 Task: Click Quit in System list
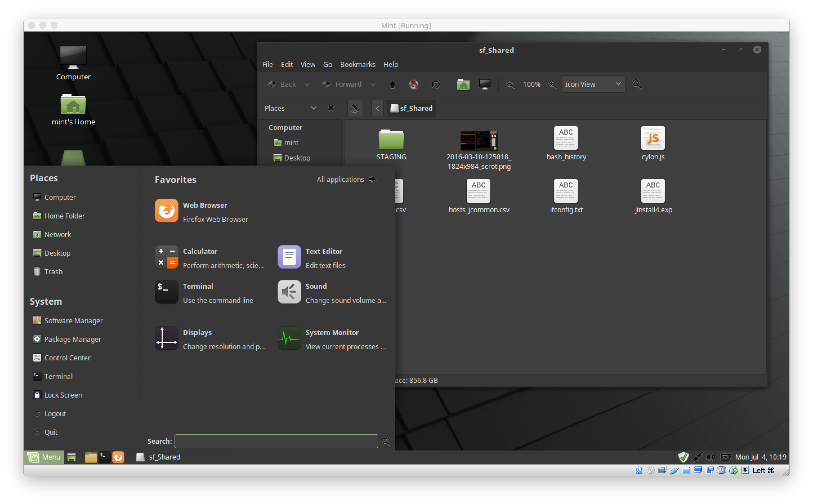point(46,432)
